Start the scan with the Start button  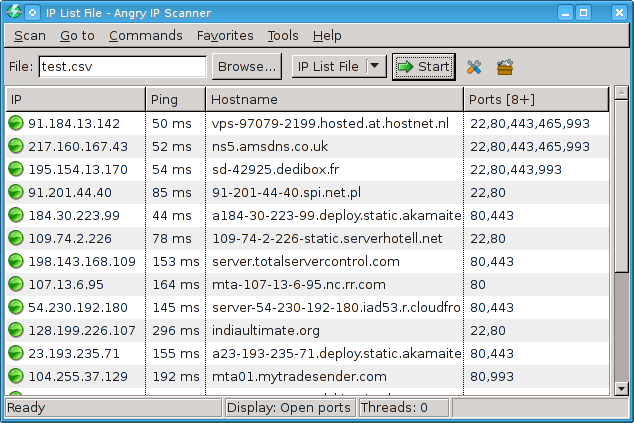click(x=423, y=67)
